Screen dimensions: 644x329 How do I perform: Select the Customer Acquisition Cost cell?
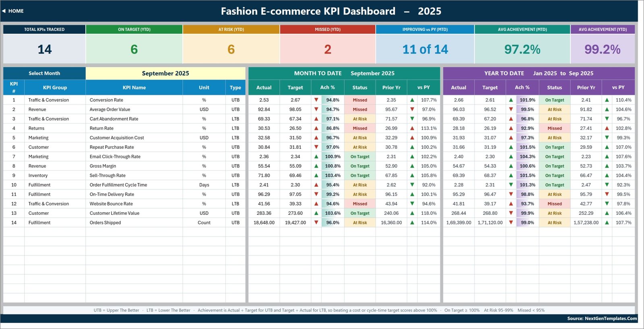(134, 138)
